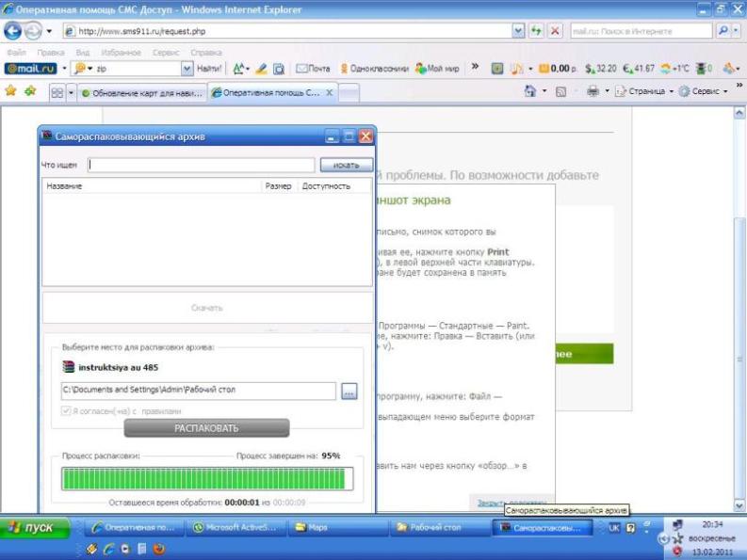The width and height of the screenshot is (747, 560).
Task: Click the Favorites star icon
Action: 11,91
